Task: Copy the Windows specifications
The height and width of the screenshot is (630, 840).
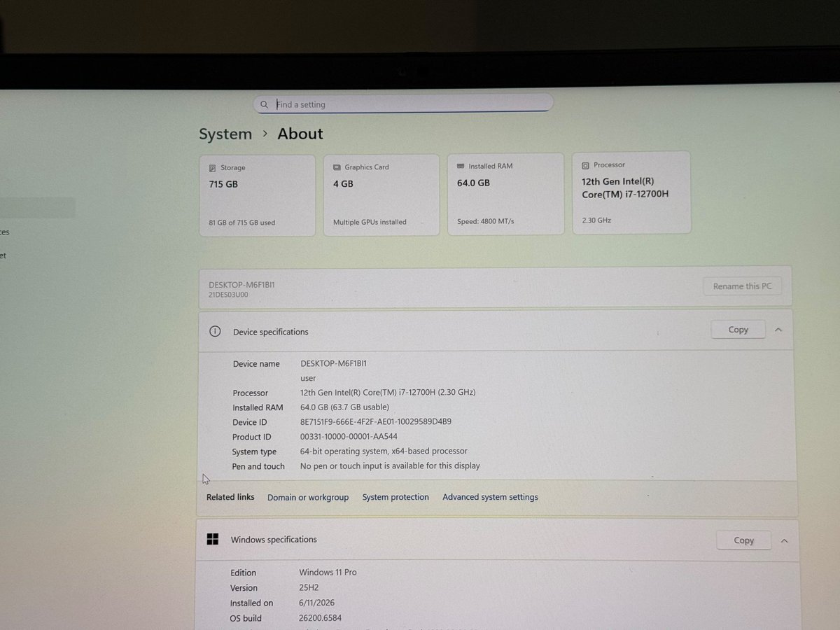Action: point(743,540)
